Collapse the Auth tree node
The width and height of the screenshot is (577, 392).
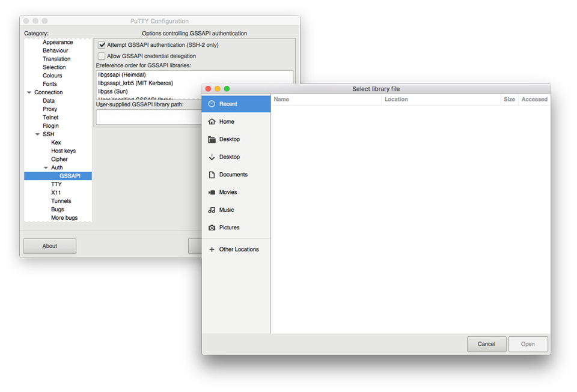pos(46,168)
